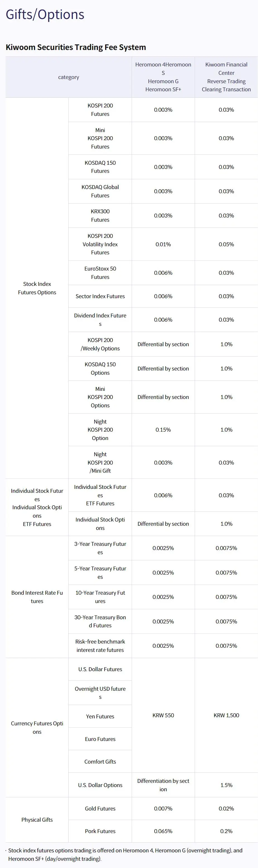The width and height of the screenshot is (258, 868).
Task: Click the Bond Interest Rate Futures group cell
Action: click(37, 597)
